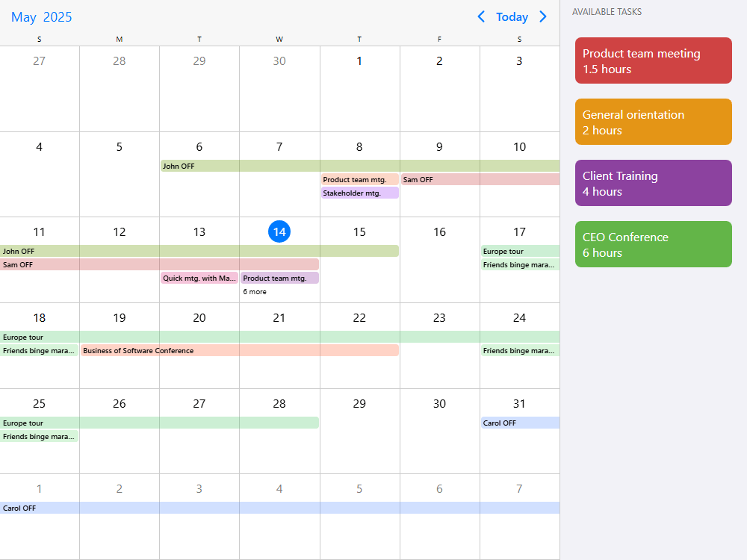Select date May 20
The width and height of the screenshot is (747, 560).
(199, 317)
